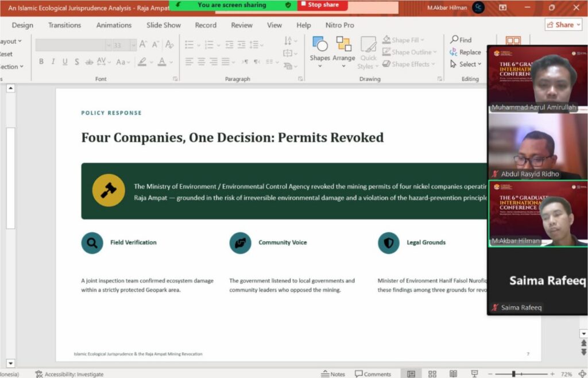Toggle the Notes pane
This screenshot has height=378, width=588.
click(x=333, y=374)
